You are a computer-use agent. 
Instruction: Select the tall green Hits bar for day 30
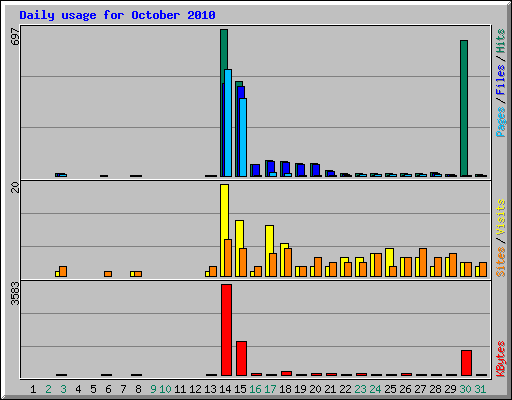[464, 108]
